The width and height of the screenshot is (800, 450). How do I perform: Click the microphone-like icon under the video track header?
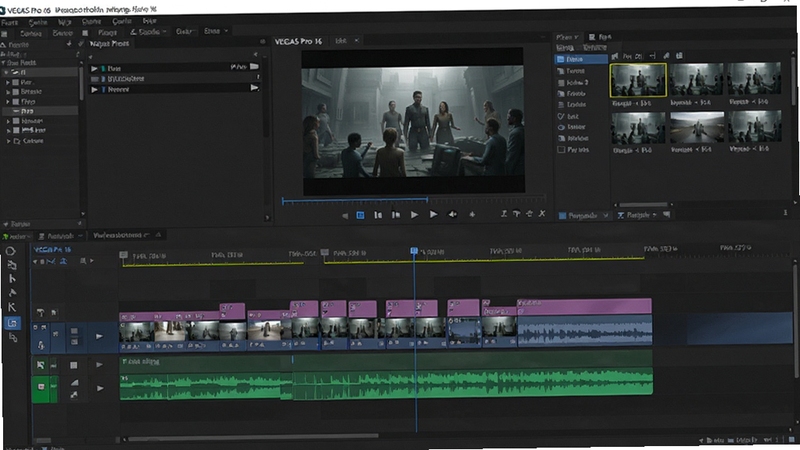point(40,345)
